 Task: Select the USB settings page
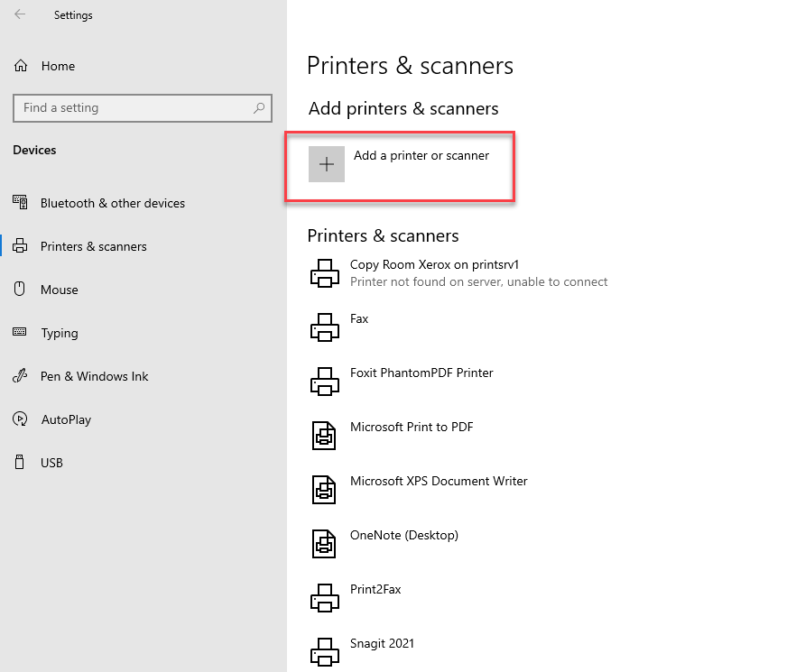pos(51,463)
